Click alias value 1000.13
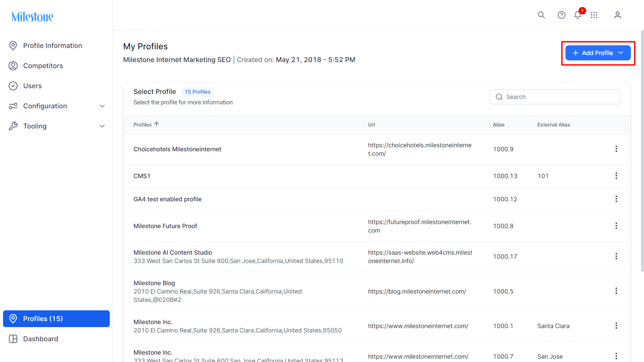 505,176
